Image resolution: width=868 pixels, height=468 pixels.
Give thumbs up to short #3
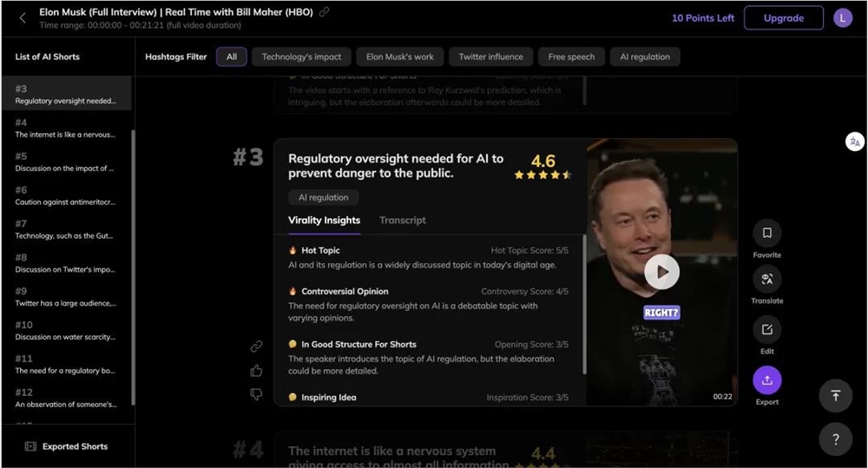tap(256, 371)
